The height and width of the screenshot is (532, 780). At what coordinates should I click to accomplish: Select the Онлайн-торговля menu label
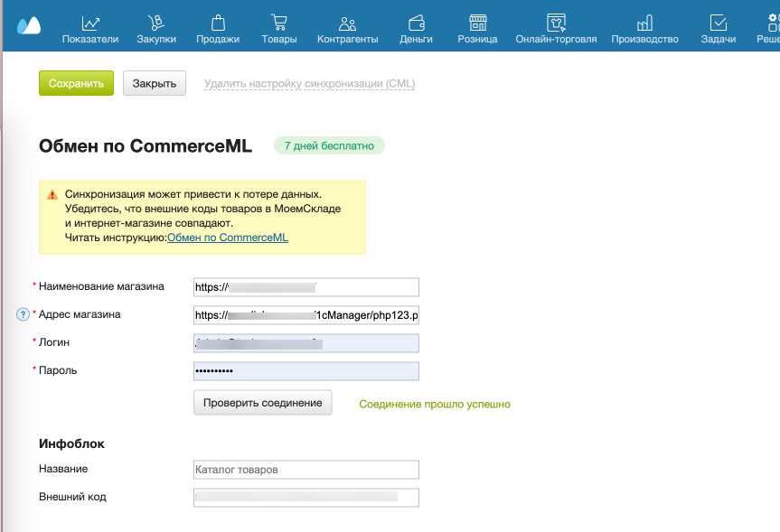point(556,39)
